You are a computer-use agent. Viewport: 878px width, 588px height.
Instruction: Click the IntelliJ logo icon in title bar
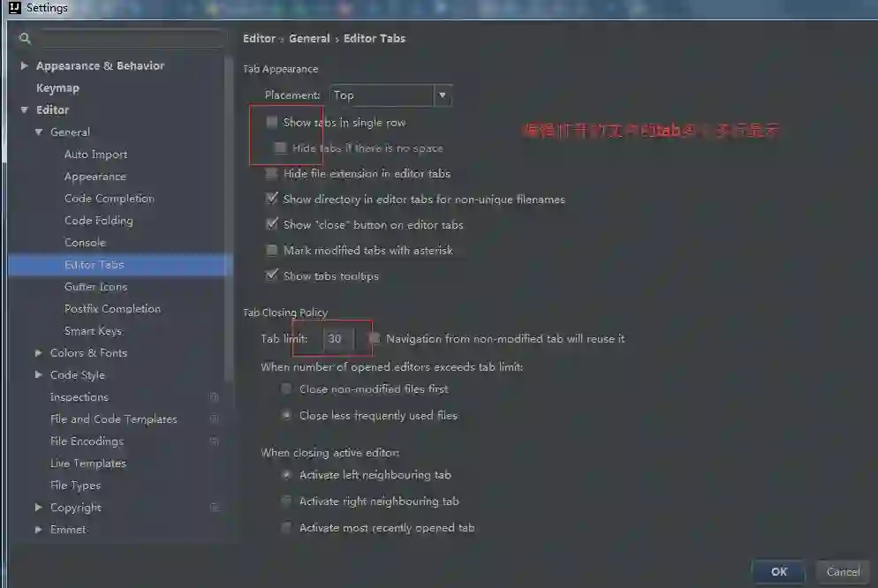[15, 8]
